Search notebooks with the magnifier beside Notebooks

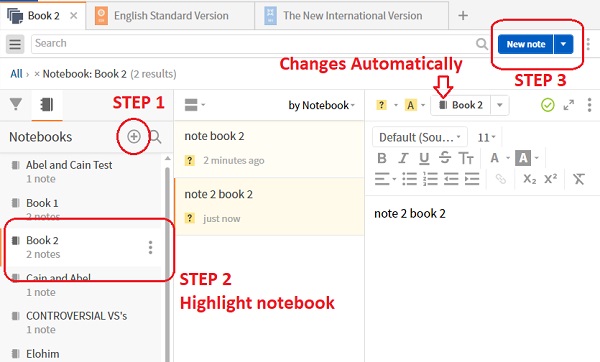pos(155,137)
